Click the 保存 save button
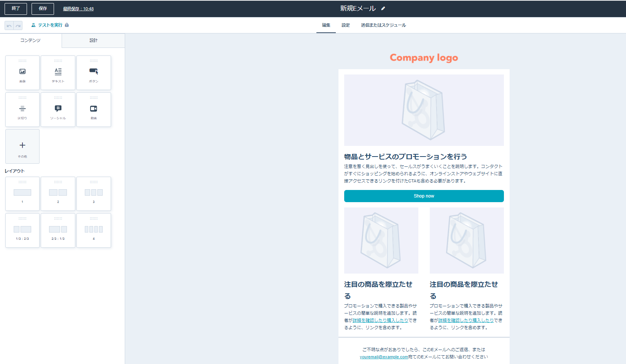 [x=43, y=9]
